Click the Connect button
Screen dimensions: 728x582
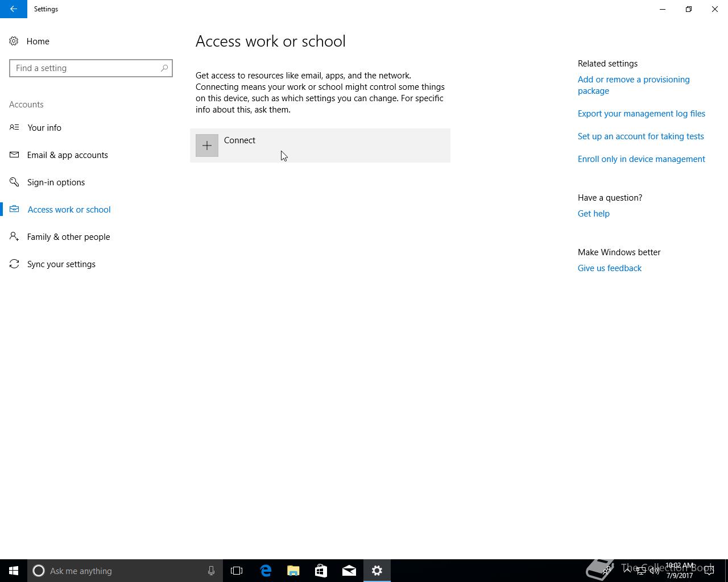320,145
